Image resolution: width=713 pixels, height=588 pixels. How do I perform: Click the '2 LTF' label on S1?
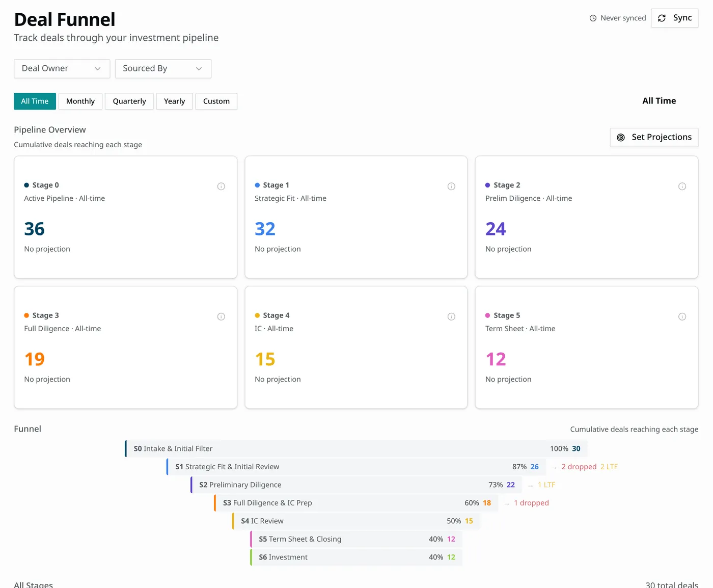(x=609, y=467)
